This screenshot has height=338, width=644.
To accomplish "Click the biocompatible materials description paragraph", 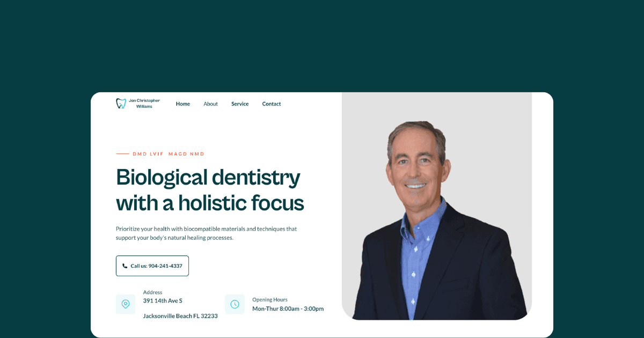I will point(206,233).
